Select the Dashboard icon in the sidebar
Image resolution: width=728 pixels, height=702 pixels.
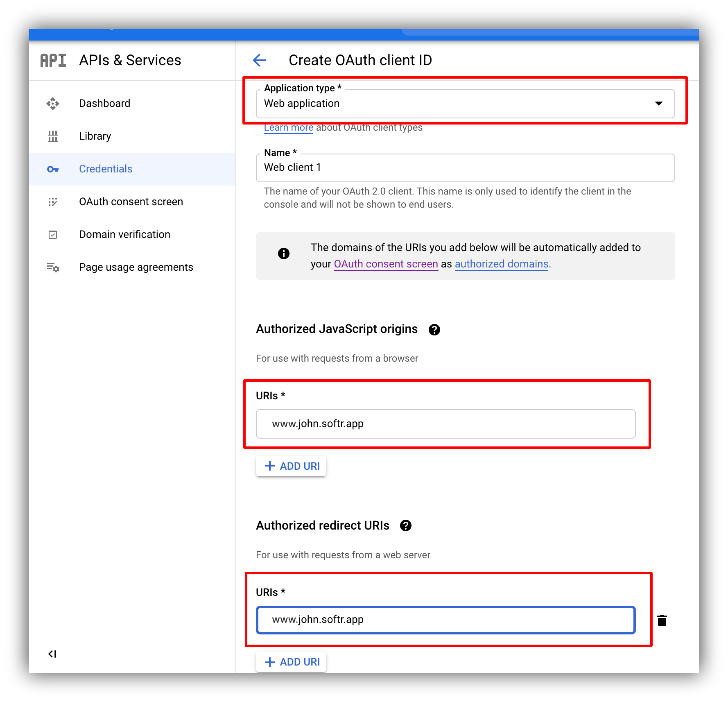tap(53, 103)
